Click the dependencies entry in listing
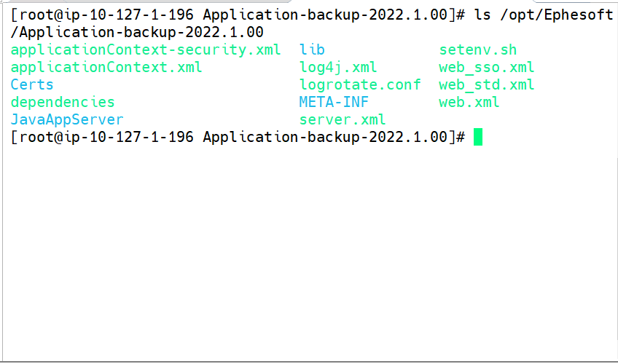The height and width of the screenshot is (364, 618). coord(63,103)
